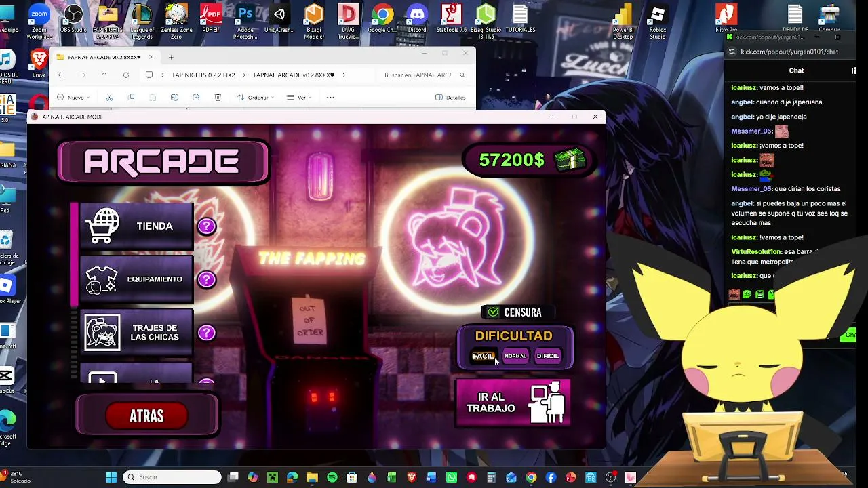Open the EQUIPAMIENTO menu
This screenshot has height=488, width=868.
[x=136, y=279]
